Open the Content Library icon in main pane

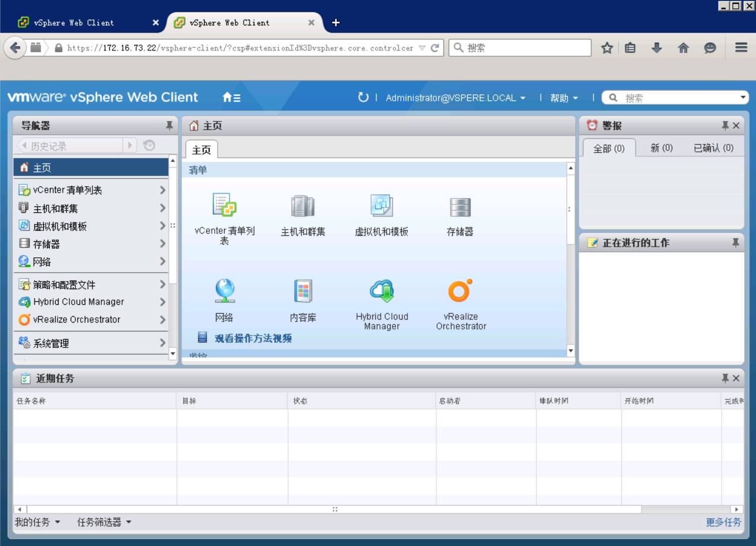(303, 292)
